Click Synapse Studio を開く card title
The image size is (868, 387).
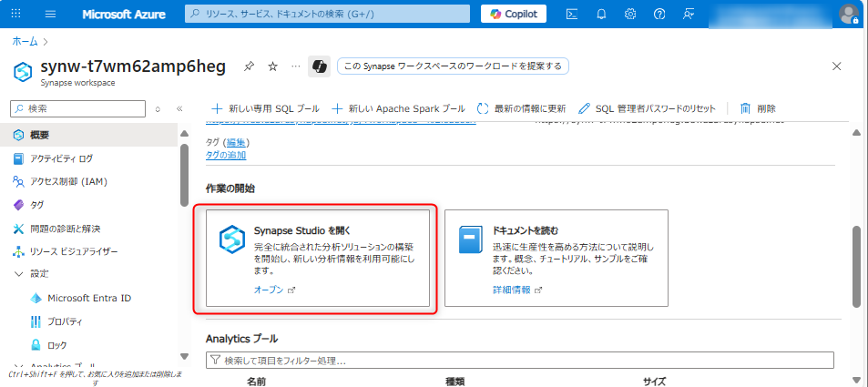tap(302, 230)
